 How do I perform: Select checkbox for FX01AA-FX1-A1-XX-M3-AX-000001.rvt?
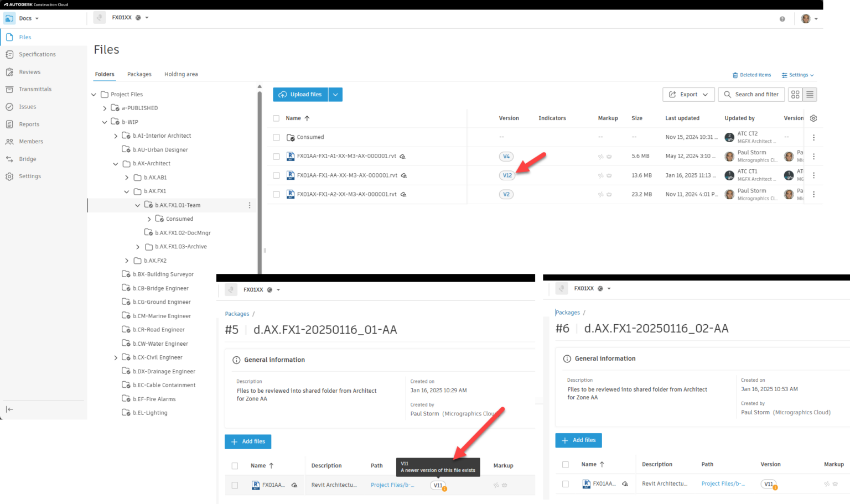(276, 157)
